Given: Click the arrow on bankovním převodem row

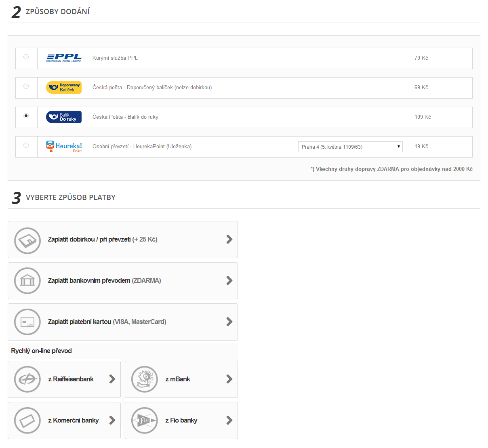Looking at the screenshot, I should (229, 280).
